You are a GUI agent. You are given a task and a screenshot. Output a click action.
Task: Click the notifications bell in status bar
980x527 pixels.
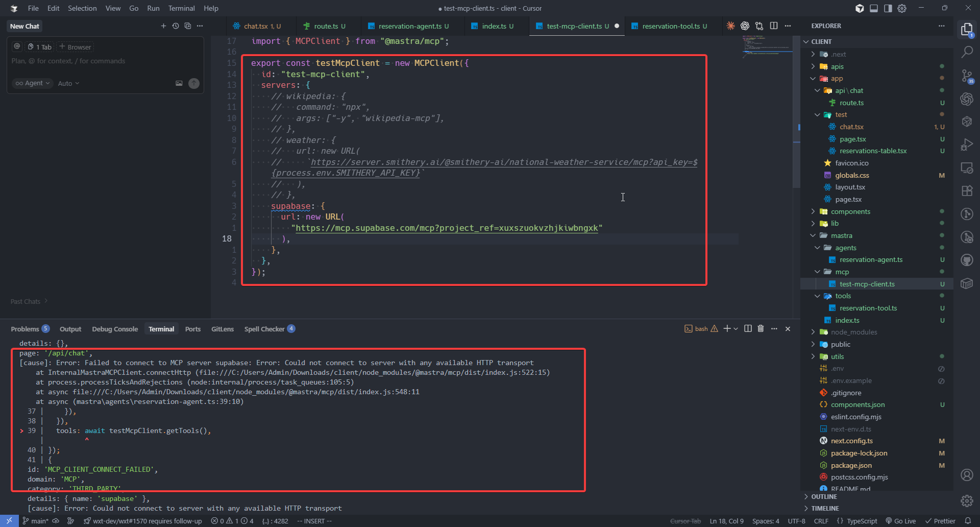point(968,521)
